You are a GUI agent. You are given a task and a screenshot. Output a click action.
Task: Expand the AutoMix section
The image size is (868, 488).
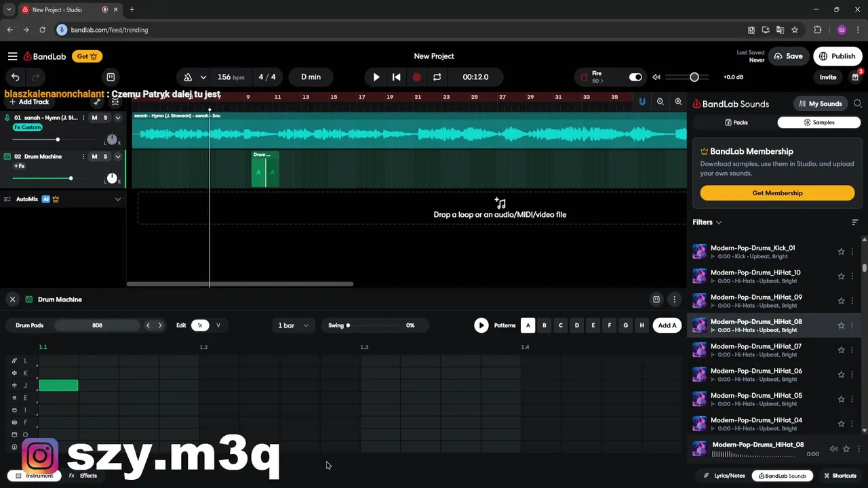click(x=117, y=199)
